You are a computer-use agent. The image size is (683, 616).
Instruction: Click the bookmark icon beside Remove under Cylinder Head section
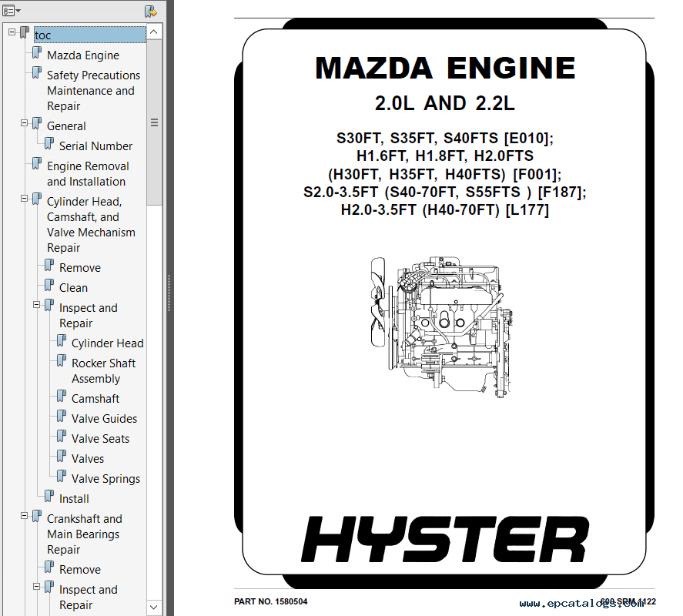pos(49,266)
